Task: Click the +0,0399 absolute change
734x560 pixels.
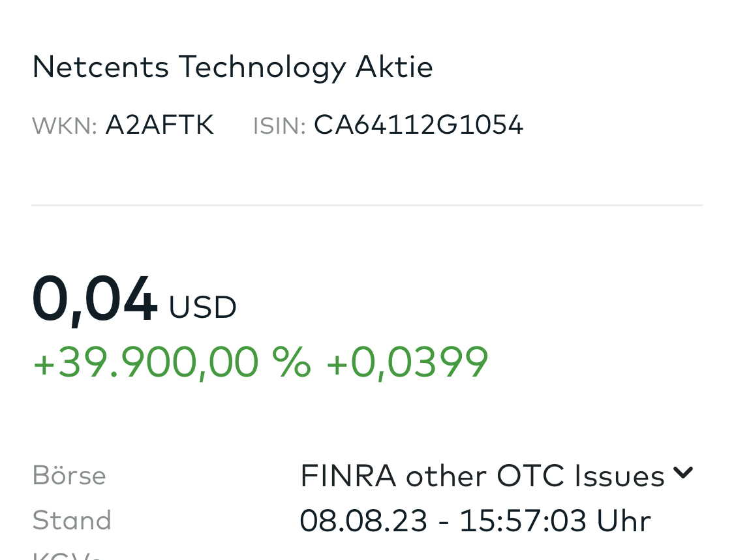Action: click(x=406, y=362)
